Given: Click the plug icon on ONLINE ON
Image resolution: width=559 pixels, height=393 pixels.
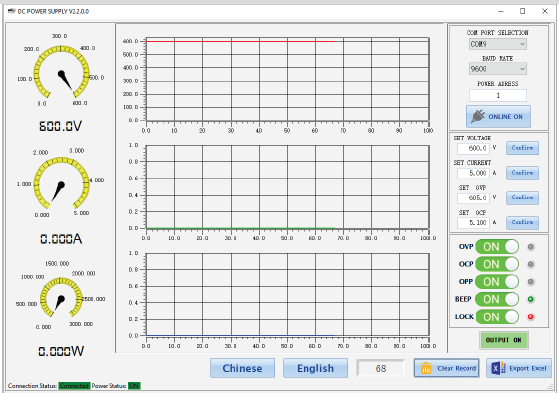Looking at the screenshot, I should click(478, 116).
